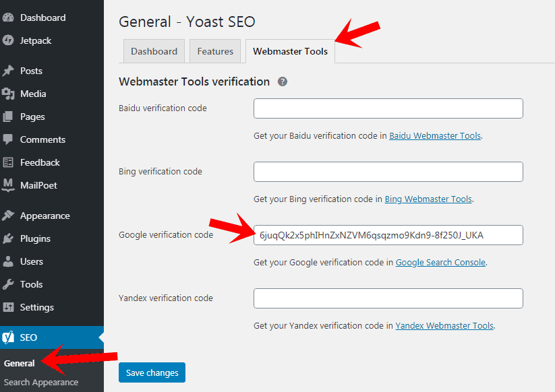This screenshot has height=392, width=555.
Task: Focus the Yandex verification code field
Action: [x=388, y=298]
